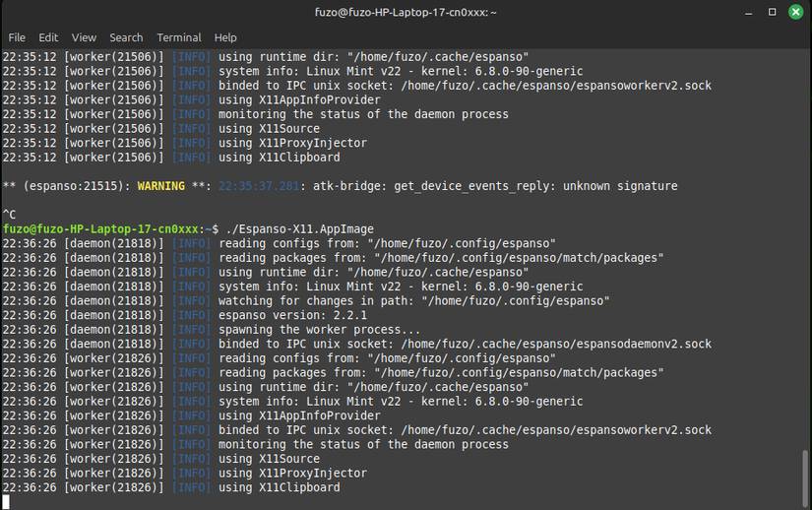Screen dimensions: 812x510
Task: Maximize the terminal window
Action: 770,12
